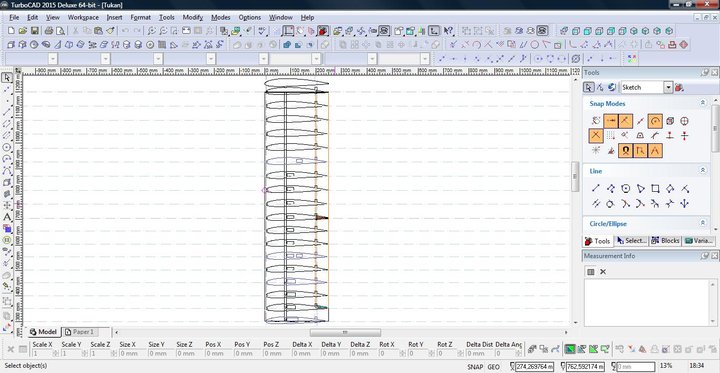Toggle SNAP in the status bar
This screenshot has width=720, height=373.
click(475, 367)
